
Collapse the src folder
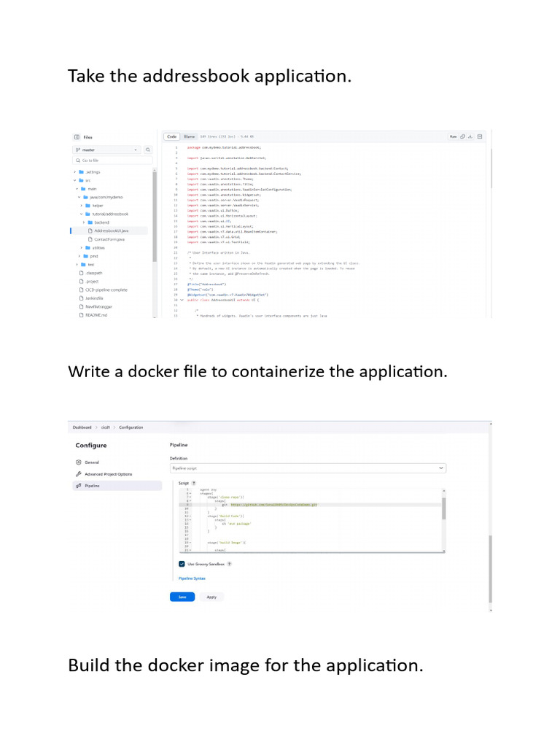(75, 181)
